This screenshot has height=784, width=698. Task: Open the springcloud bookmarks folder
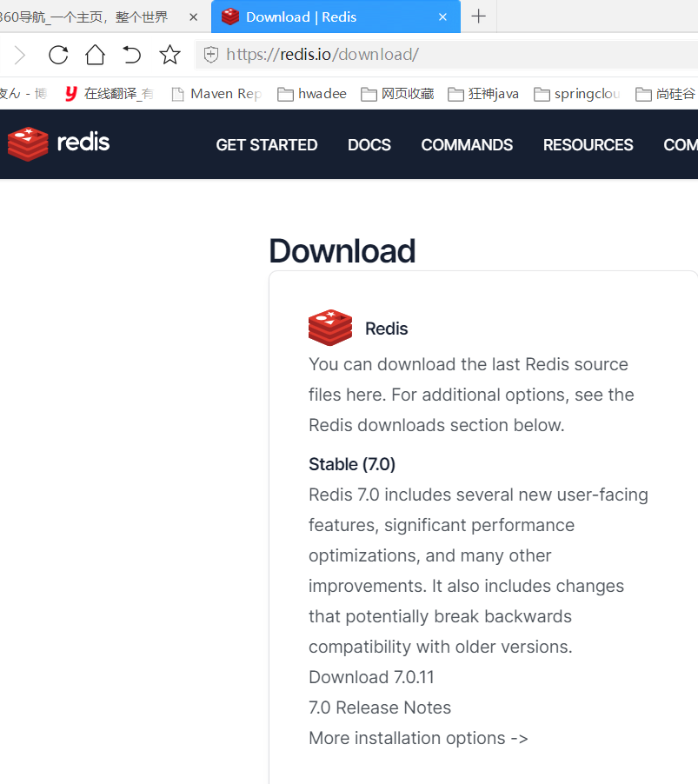point(577,94)
